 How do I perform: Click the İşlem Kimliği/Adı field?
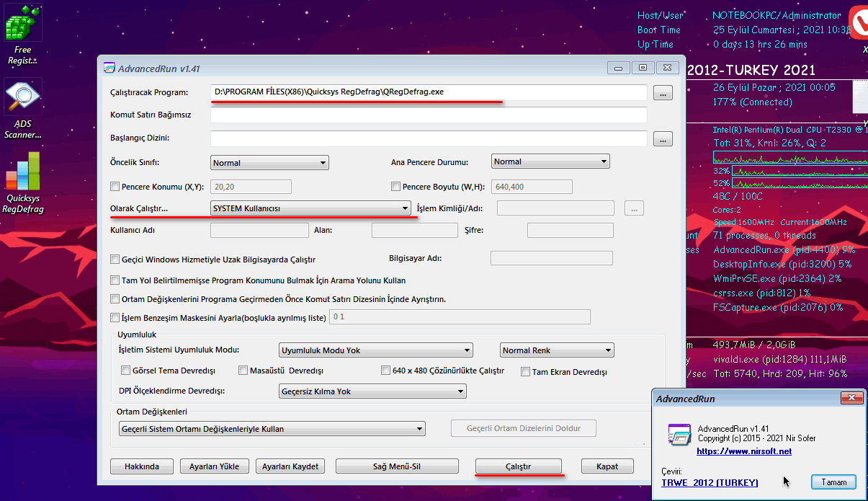coord(555,208)
